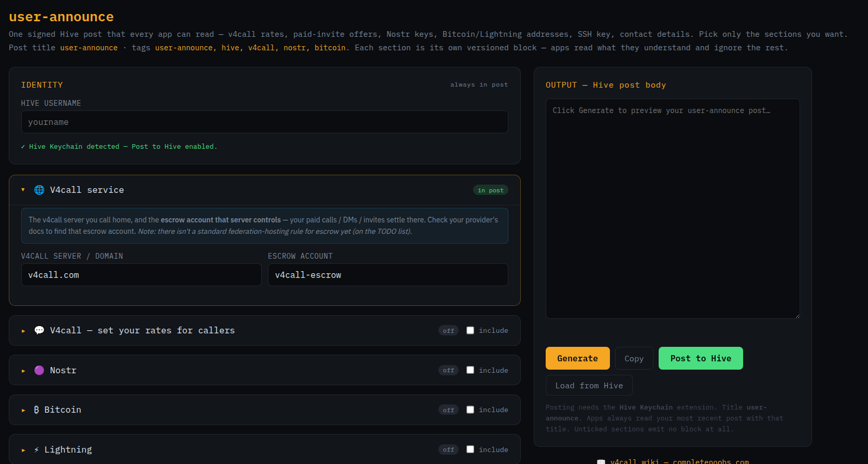
Task: Expand the V4call set your rates section
Action: pyautogui.click(x=23, y=331)
